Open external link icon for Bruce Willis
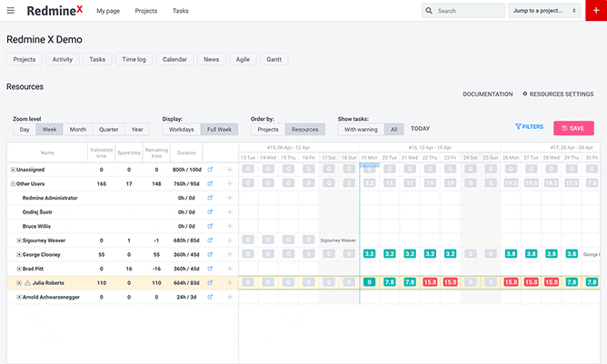This screenshot has width=607, height=364. (x=210, y=226)
